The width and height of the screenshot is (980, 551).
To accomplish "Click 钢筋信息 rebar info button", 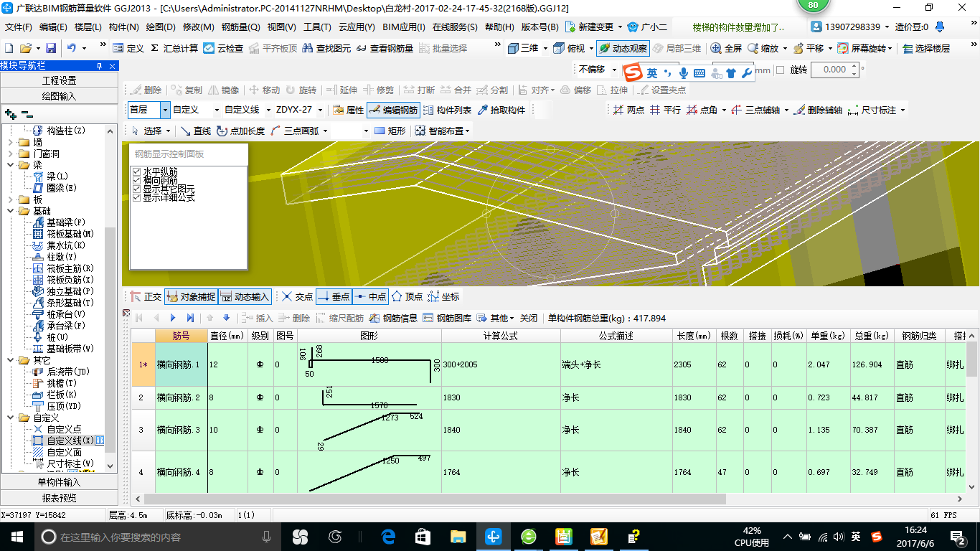I will point(392,318).
